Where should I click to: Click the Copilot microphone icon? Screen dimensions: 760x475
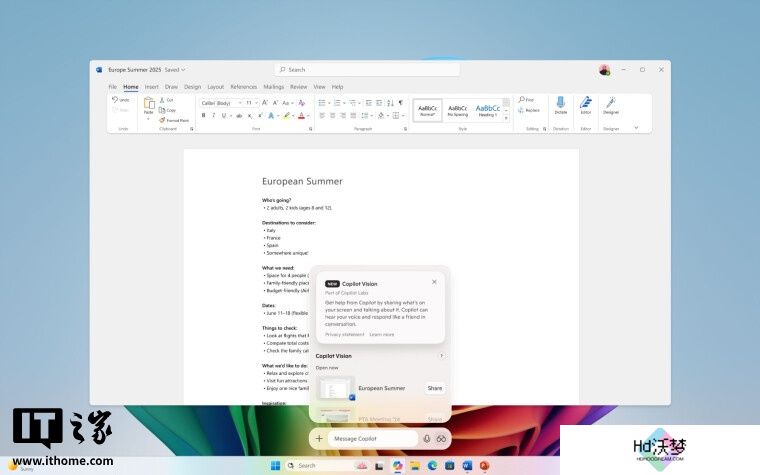pos(427,439)
